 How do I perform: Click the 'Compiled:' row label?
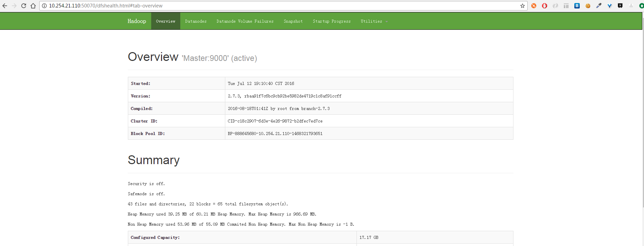pos(142,108)
